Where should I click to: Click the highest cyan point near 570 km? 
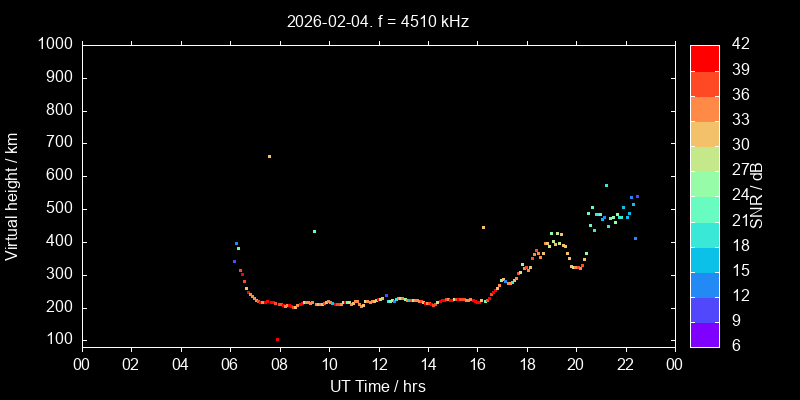(606, 185)
